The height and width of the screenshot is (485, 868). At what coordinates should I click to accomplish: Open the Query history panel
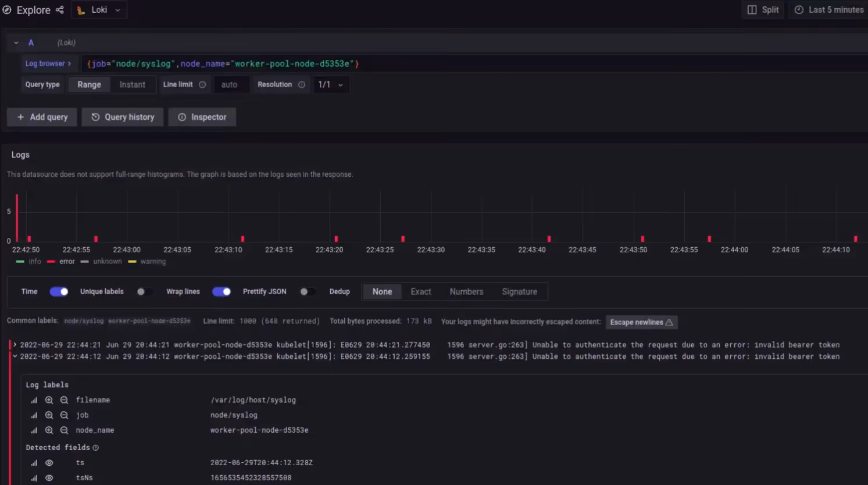[x=122, y=116]
